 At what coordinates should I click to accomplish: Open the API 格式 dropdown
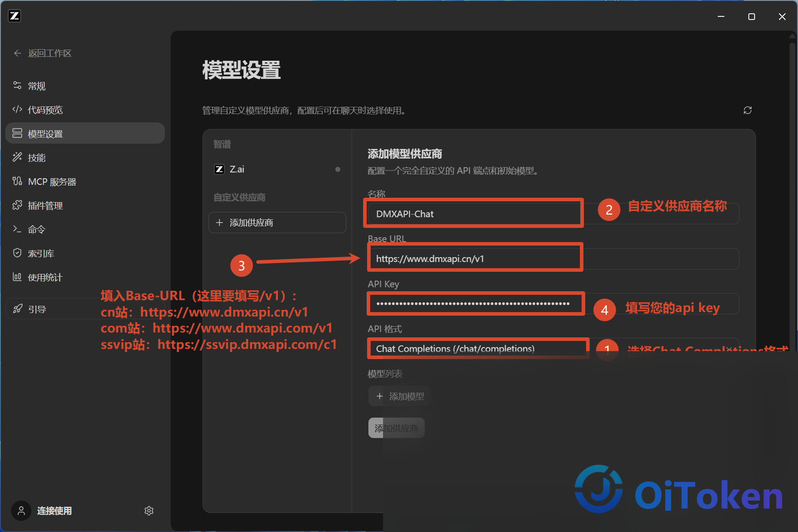[553, 348]
